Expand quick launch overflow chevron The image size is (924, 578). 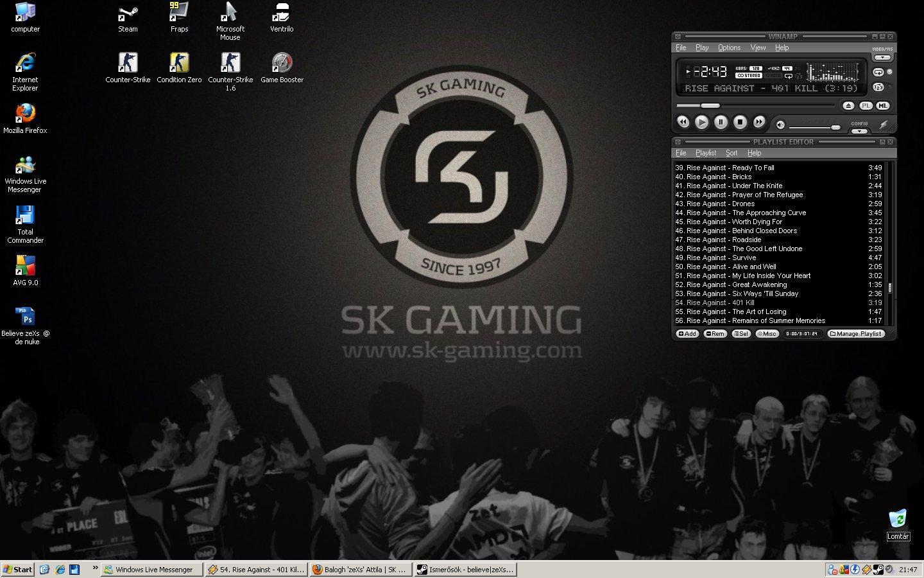(95, 568)
